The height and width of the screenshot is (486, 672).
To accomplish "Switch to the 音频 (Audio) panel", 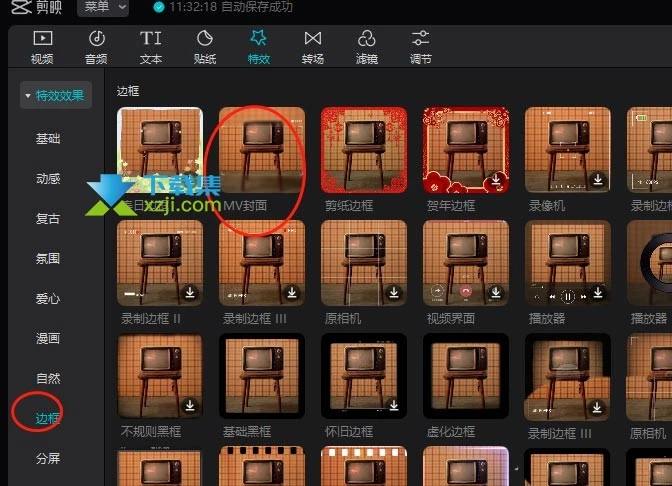I will point(96,46).
